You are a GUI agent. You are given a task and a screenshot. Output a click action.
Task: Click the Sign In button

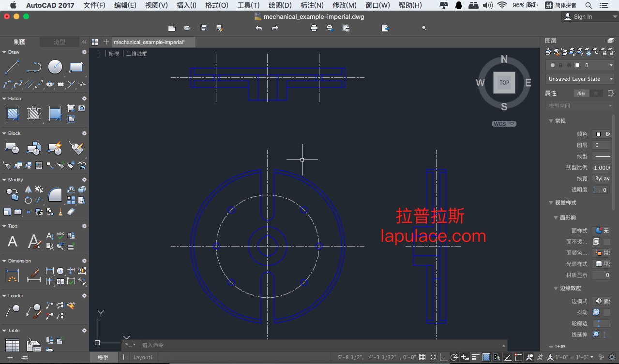pos(583,16)
